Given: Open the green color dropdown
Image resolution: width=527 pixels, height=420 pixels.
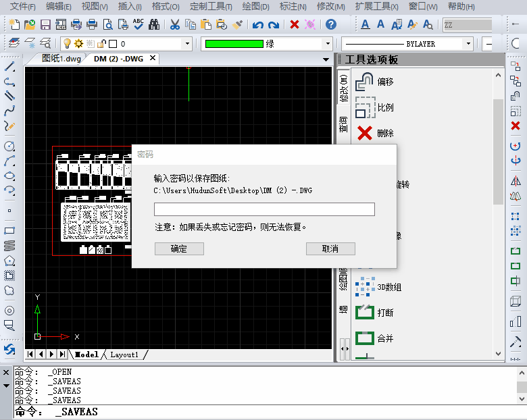Looking at the screenshot, I should pyautogui.click(x=328, y=44).
